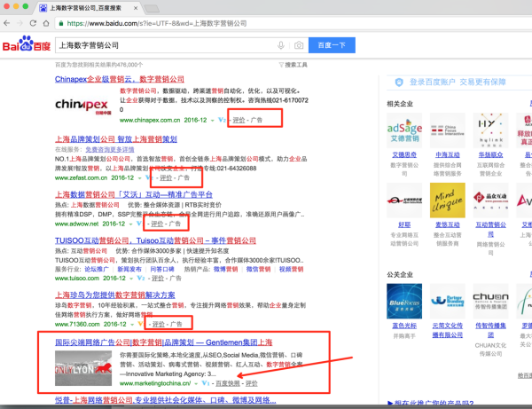Open 悦普-上海网络营销公司 result title
The height and width of the screenshot is (409, 532).
pos(166,400)
